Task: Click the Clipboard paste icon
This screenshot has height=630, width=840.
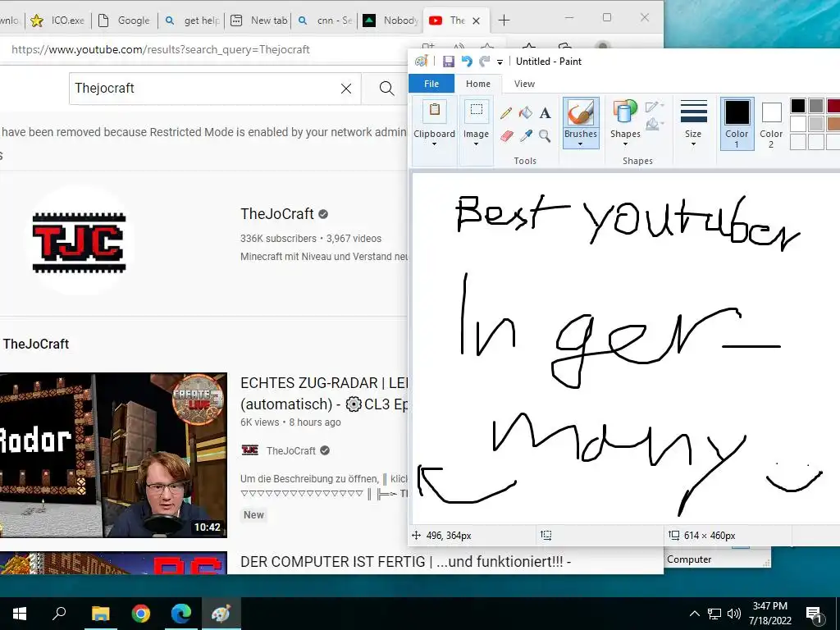Action: 435,112
